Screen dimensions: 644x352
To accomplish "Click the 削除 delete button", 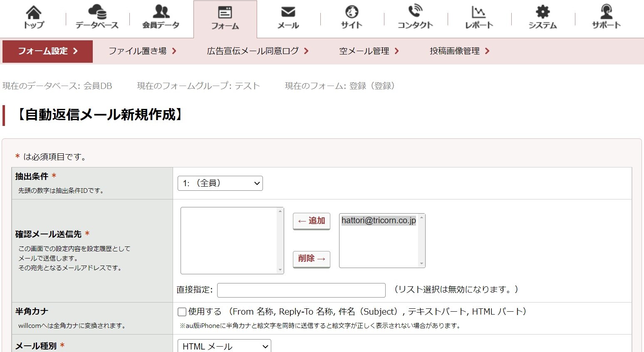I will click(x=311, y=259).
